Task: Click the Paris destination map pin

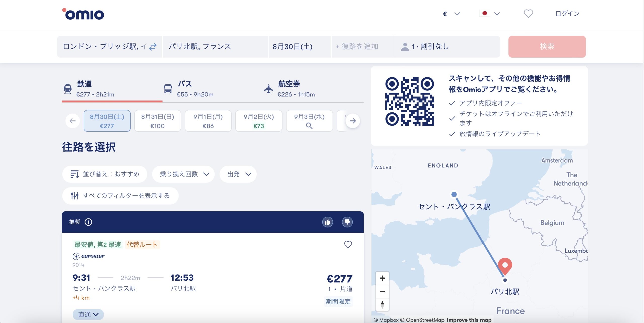Action: click(505, 266)
